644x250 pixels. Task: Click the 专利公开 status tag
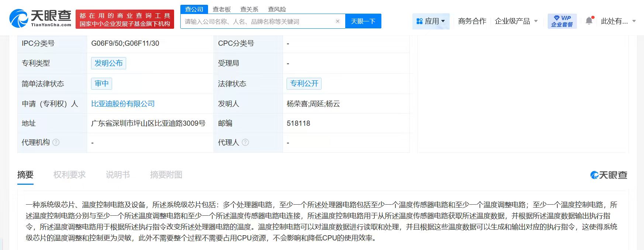(304, 84)
